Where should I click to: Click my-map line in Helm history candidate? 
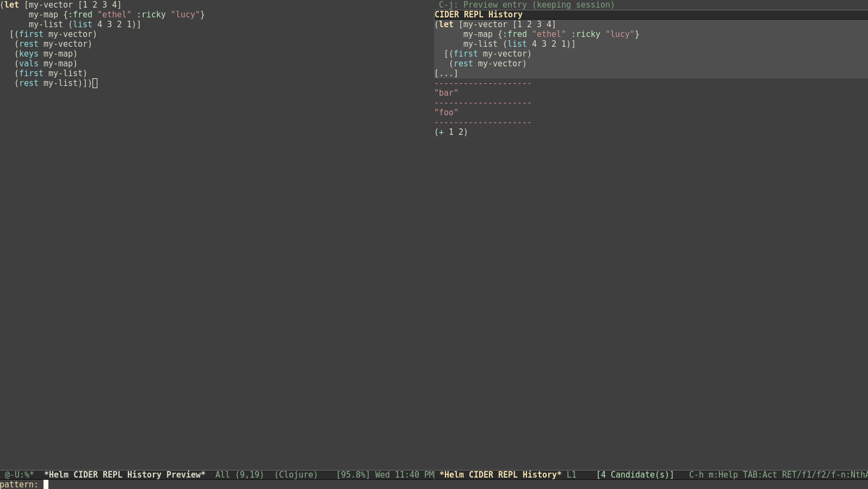pyautogui.click(x=551, y=34)
